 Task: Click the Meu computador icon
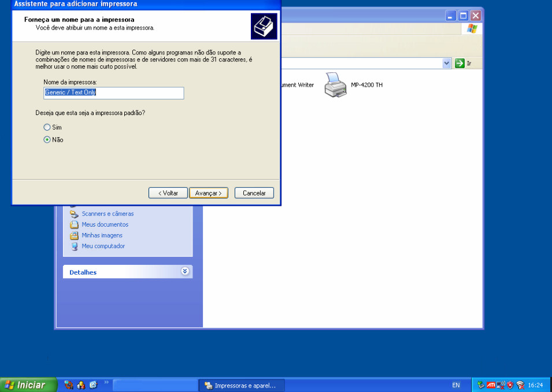tap(74, 246)
